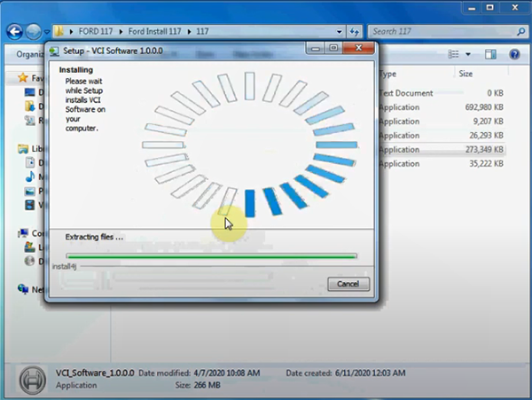Viewport: 532px width, 400px height.
Task: Click the VCI_Software file icon in details pane
Action: (33, 380)
